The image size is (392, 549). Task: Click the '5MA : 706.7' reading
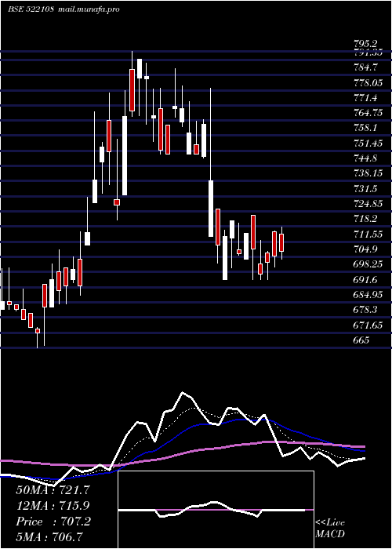(x=49, y=537)
